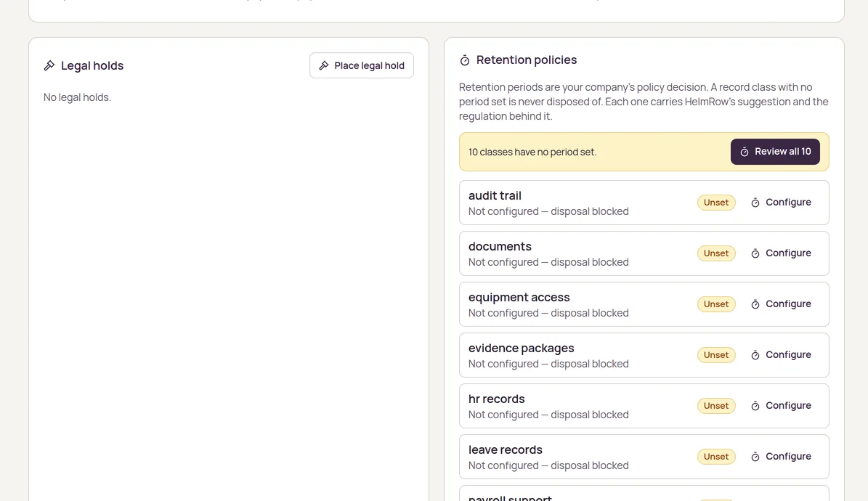Select the leave records class name
Screen dimensions: 868x501
tap(506, 450)
